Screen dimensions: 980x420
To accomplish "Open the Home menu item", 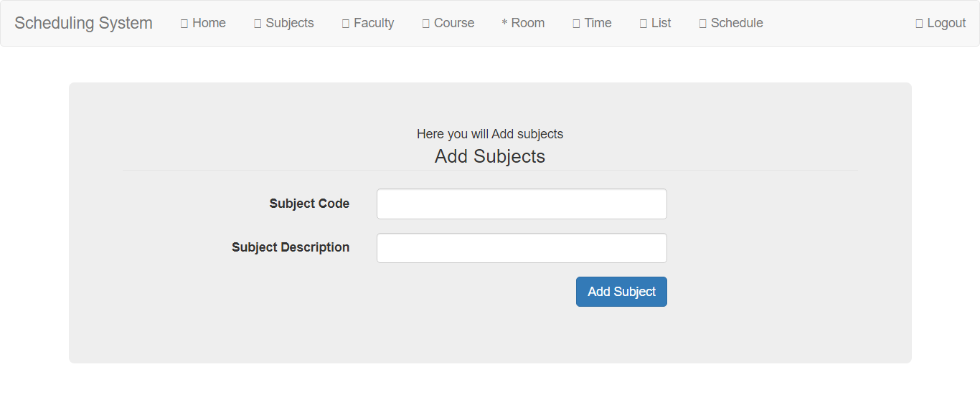I will click(x=203, y=23).
